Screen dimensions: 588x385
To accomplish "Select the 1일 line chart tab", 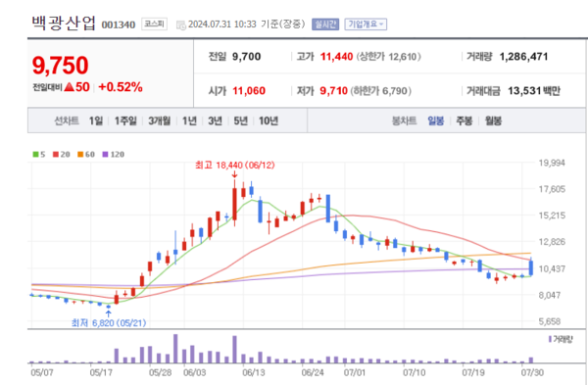I will pos(96,120).
